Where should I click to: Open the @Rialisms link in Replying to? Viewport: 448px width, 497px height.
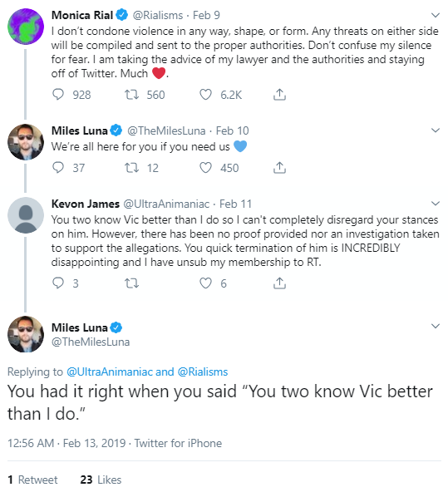(x=203, y=372)
